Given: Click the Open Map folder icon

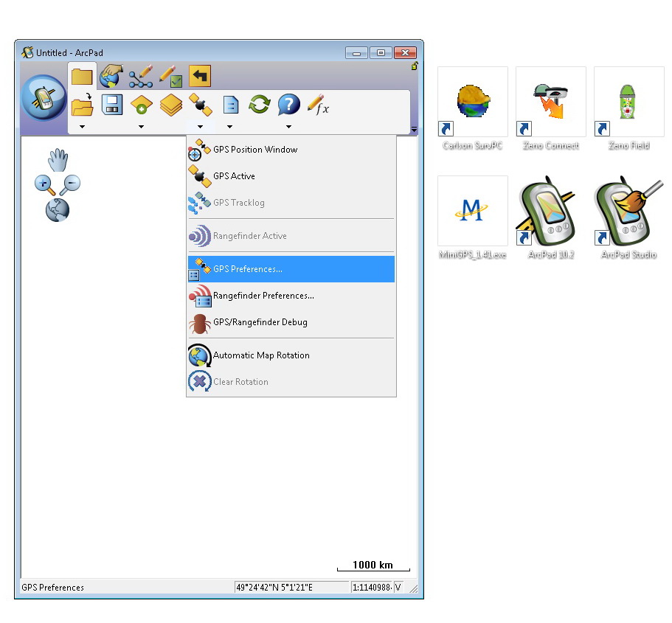Looking at the screenshot, I should click(83, 105).
